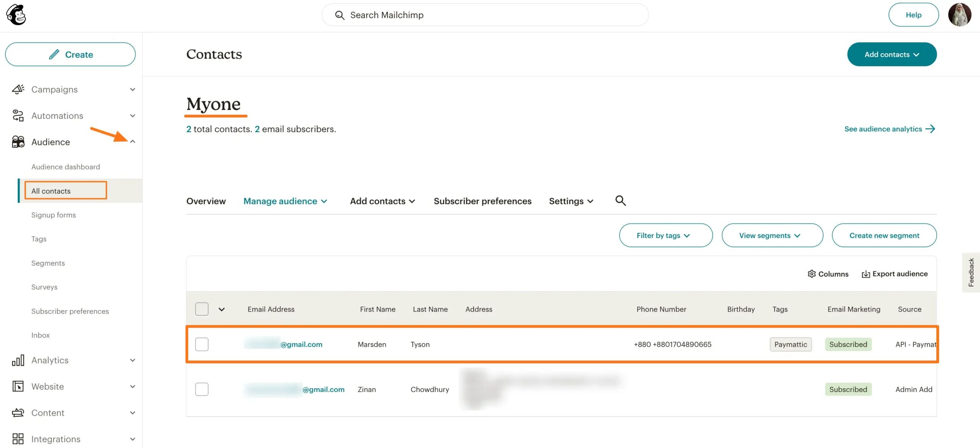Click the Audience binoculars icon
The width and height of the screenshot is (980, 448).
pyautogui.click(x=18, y=142)
